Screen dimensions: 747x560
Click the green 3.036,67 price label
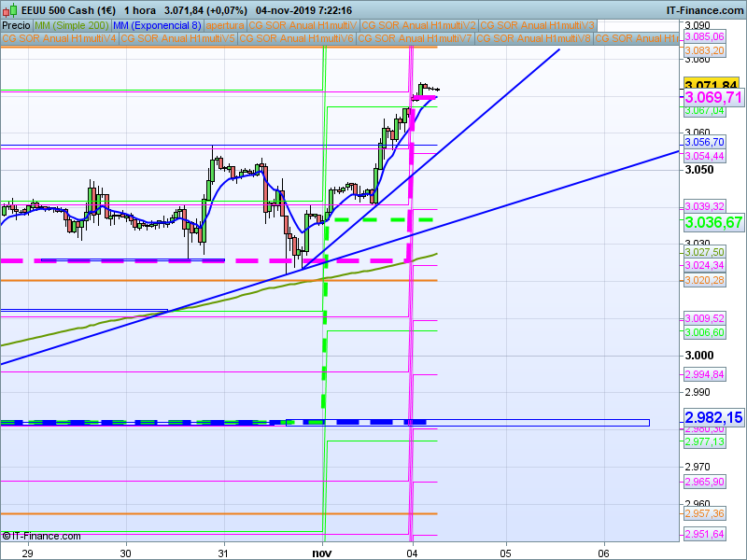coord(713,222)
